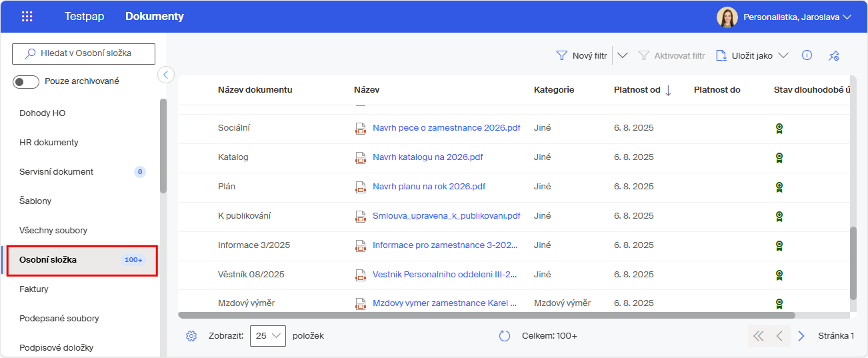Open Smlouva_upravena_k_publikovani.pdf link
Image resolution: width=868 pixels, height=358 pixels.
point(446,216)
